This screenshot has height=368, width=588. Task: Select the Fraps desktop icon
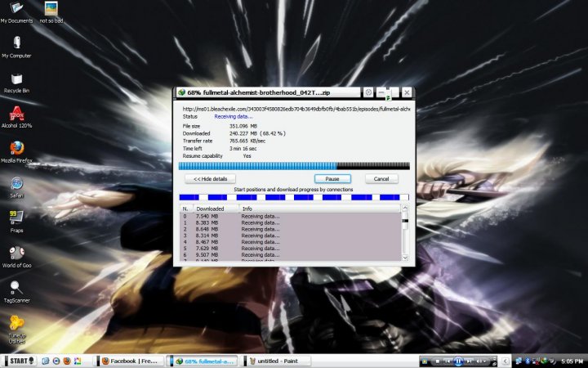coord(16,218)
